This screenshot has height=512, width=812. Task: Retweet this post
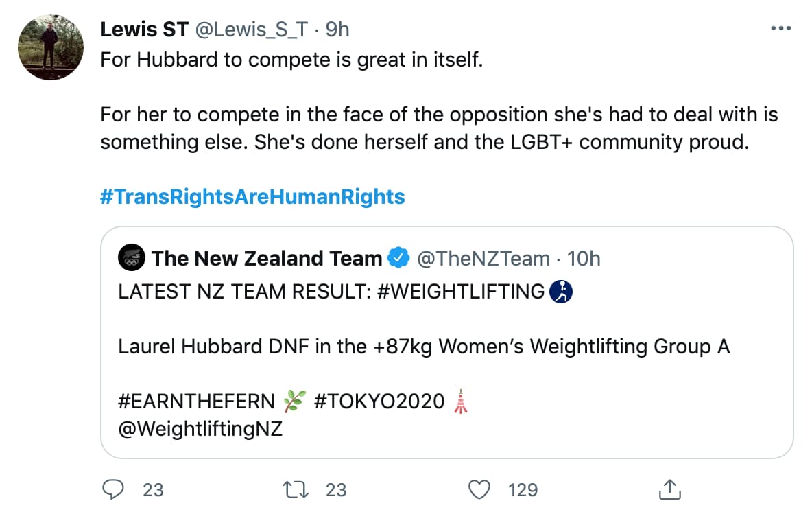pyautogui.click(x=296, y=490)
